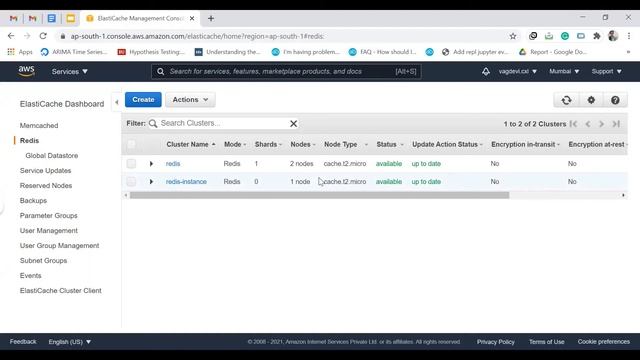Select the redis cluster checkbox
Screen dimensions: 640x360
[x=131, y=164]
